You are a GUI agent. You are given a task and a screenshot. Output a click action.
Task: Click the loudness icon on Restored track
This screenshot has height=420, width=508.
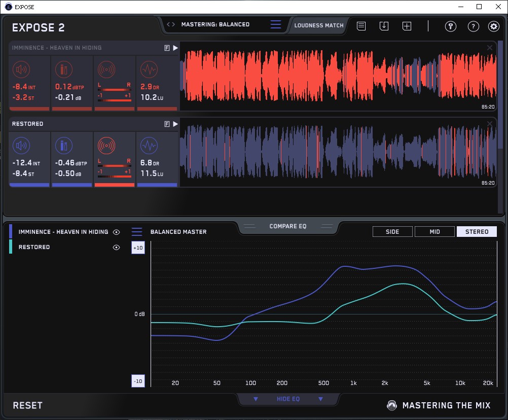[21, 146]
